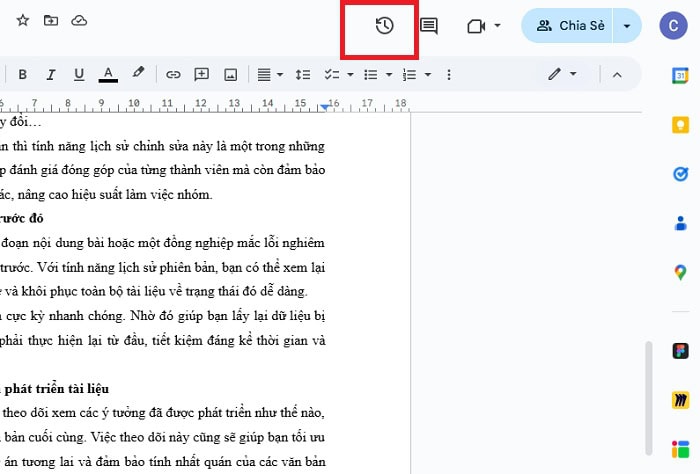Check the cloud save status icon

(x=79, y=21)
